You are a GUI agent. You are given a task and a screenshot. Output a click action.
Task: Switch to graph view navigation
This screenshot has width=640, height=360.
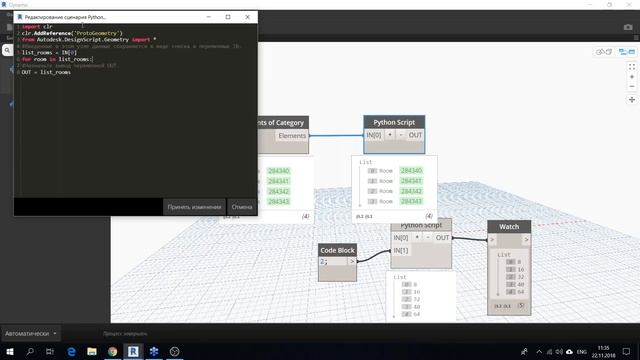(x=627, y=52)
